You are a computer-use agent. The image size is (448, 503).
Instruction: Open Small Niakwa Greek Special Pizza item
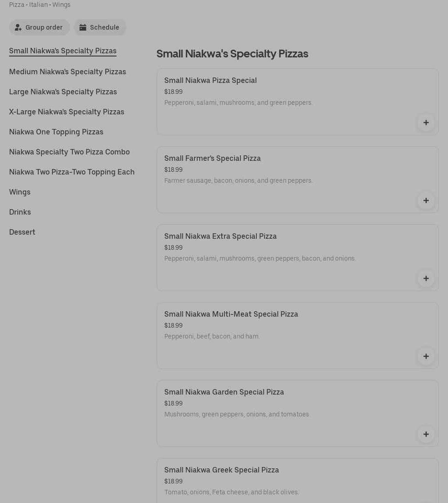coord(222,470)
